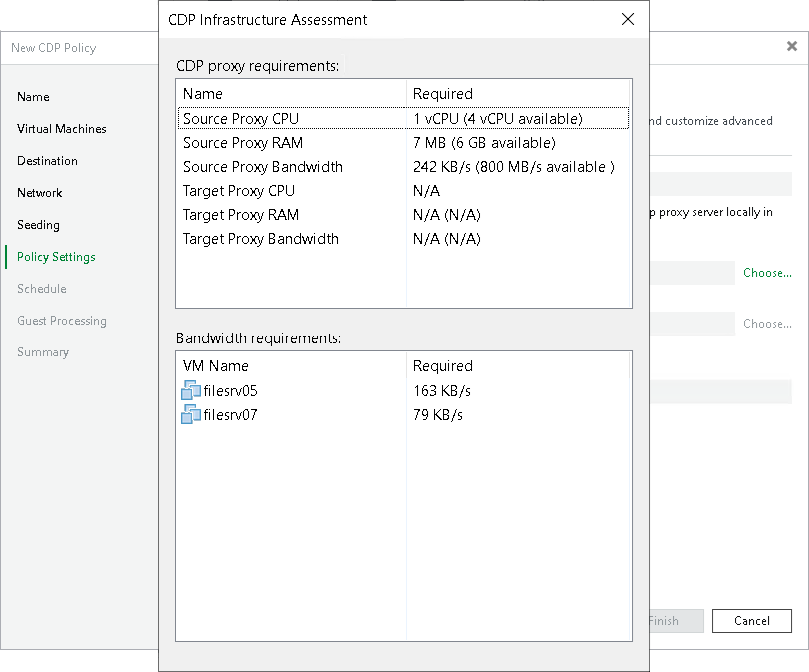The width and height of the screenshot is (809, 672).
Task: Close the New CDP Policy window
Action: [x=793, y=46]
